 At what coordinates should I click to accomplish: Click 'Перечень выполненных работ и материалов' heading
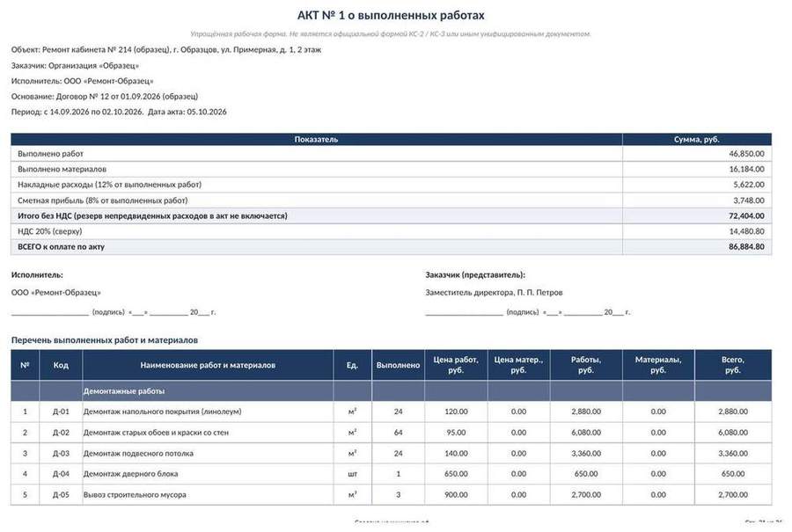[105, 340]
